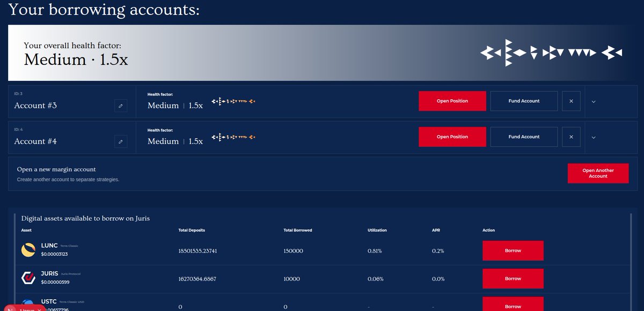This screenshot has width=644, height=311.
Task: Open Position for Account #3
Action: (x=452, y=101)
